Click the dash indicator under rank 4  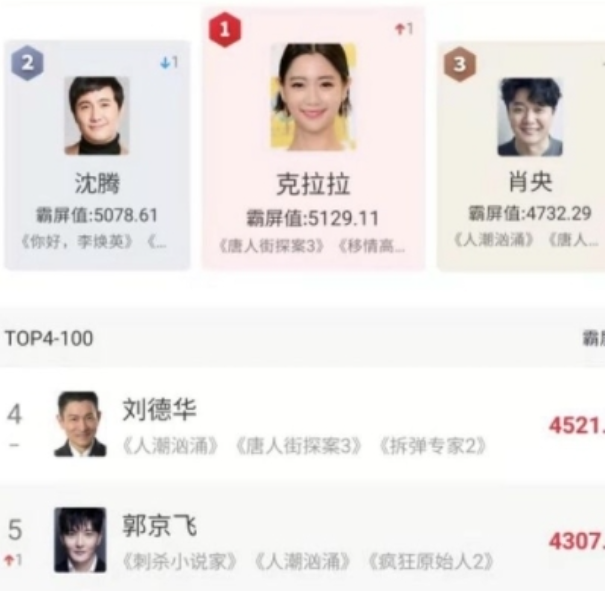[x=14, y=445]
